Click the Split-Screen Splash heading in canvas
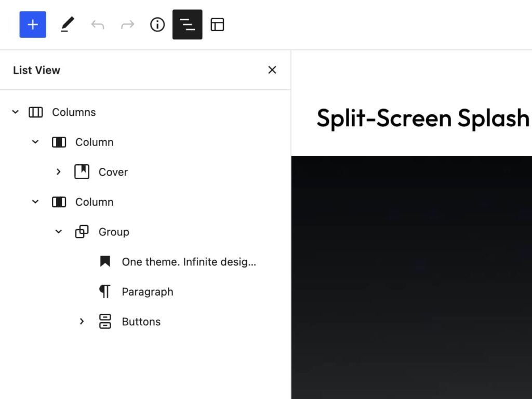532x399 pixels. click(422, 118)
